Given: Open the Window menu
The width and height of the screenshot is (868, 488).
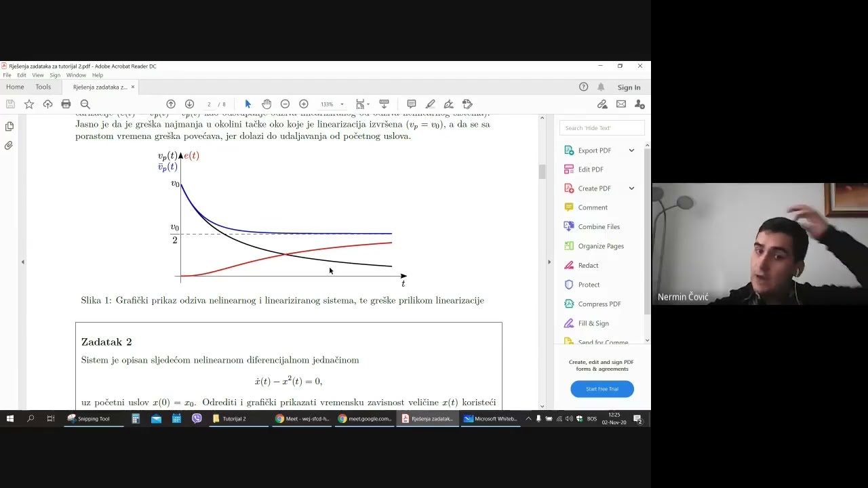Looking at the screenshot, I should pos(76,75).
